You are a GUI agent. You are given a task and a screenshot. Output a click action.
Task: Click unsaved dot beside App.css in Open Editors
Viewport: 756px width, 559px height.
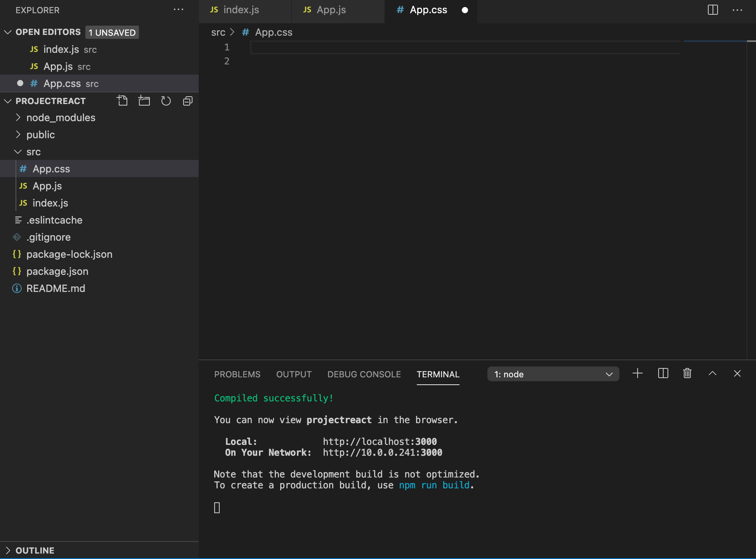[x=20, y=83]
